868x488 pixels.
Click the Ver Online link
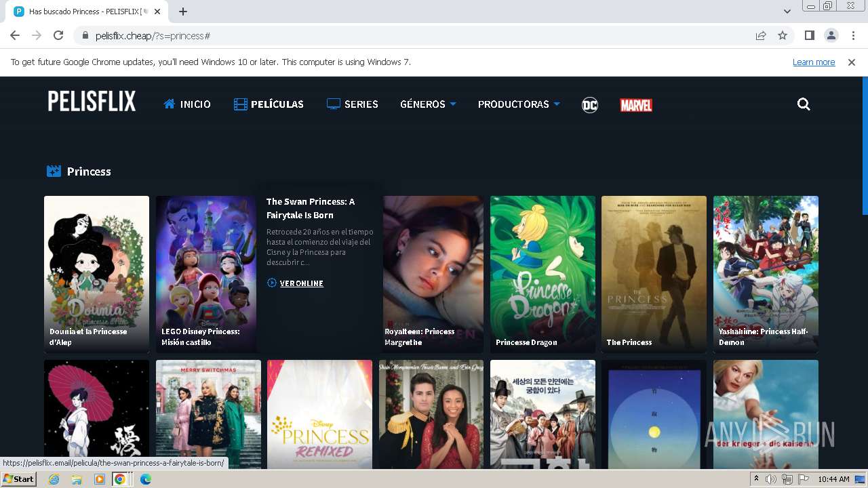pos(302,283)
